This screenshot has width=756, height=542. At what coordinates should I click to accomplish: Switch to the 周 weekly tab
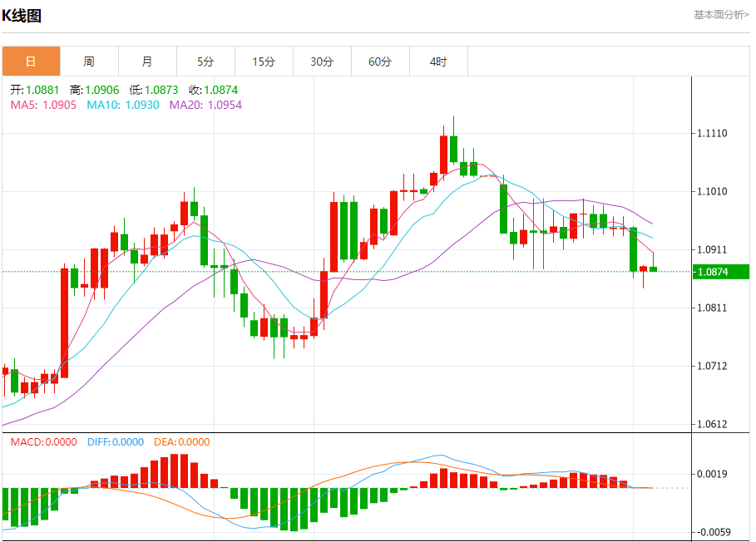pos(89,62)
